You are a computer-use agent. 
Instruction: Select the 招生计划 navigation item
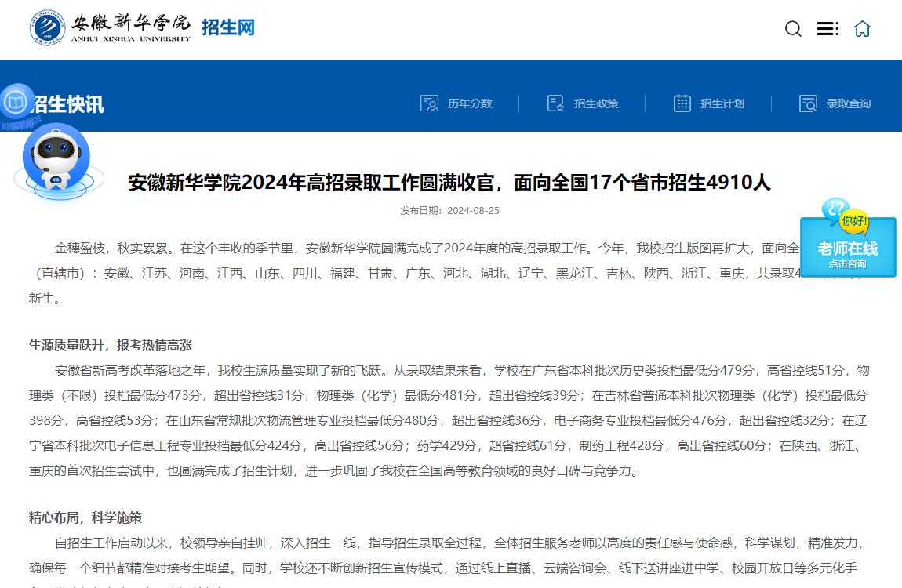[723, 103]
